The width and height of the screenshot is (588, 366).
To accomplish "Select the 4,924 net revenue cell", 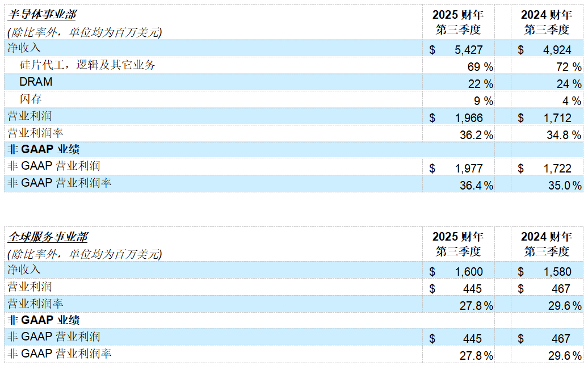I will click(x=557, y=50).
